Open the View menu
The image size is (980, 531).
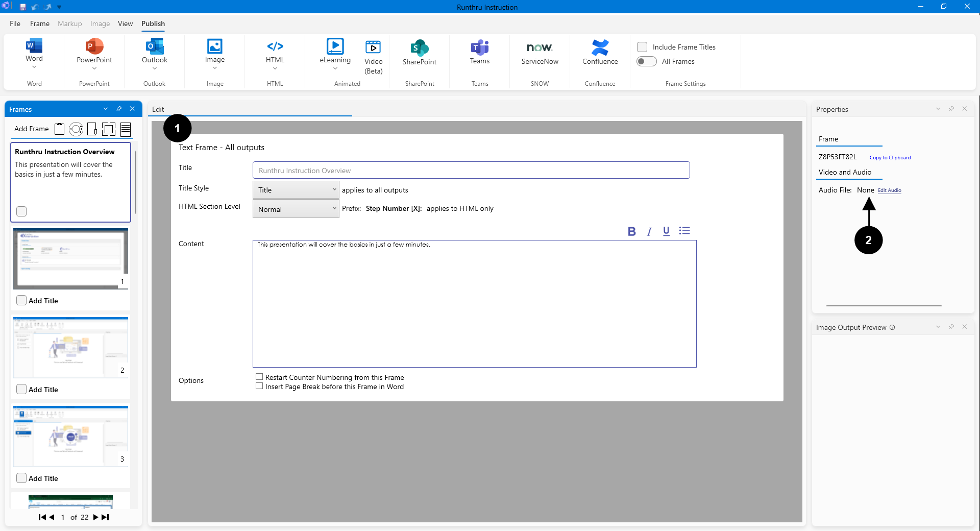[x=125, y=23]
